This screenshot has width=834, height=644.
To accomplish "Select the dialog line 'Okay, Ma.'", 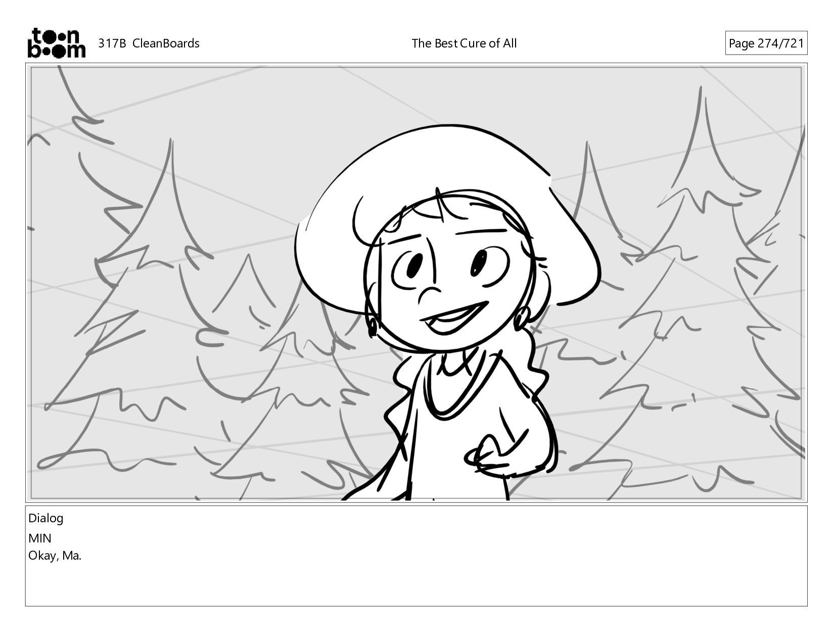I will pyautogui.click(x=55, y=556).
